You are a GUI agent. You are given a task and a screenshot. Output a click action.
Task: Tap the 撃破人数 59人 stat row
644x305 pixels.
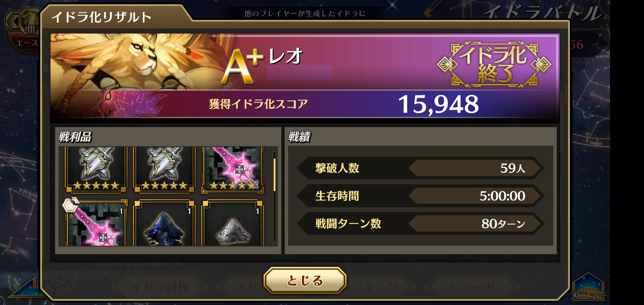coord(420,168)
